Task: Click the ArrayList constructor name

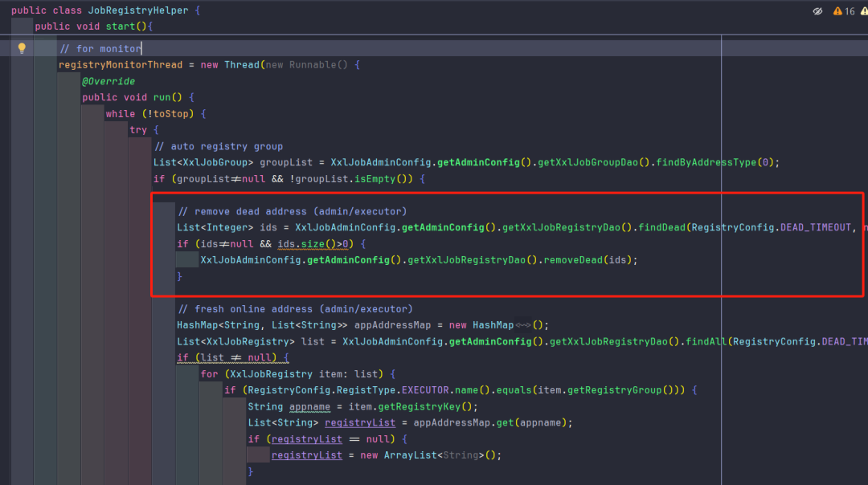Action: click(x=410, y=455)
